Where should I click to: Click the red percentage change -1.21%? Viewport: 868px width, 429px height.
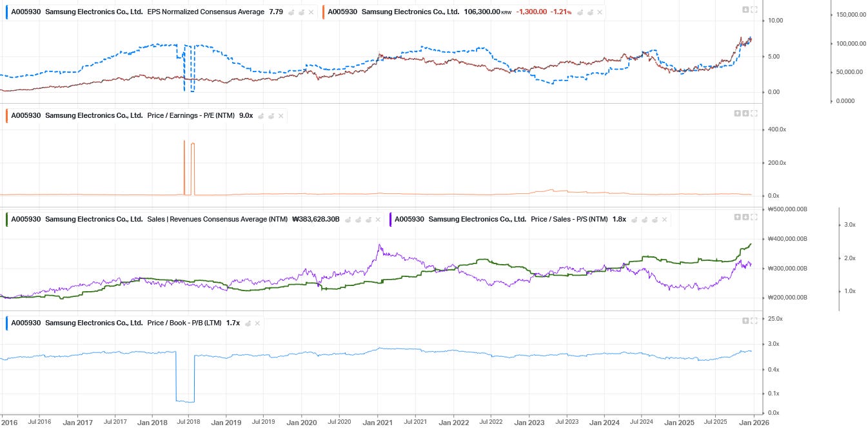pos(561,12)
